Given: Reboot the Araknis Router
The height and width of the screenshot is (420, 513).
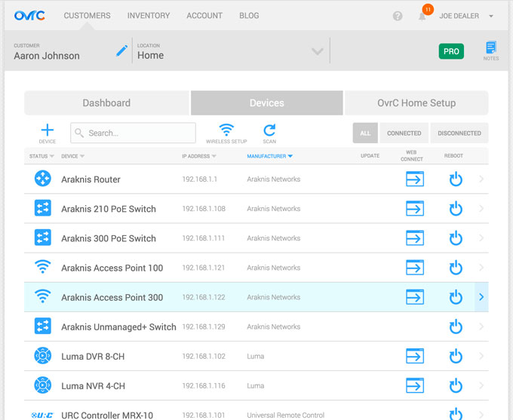Looking at the screenshot, I should click(456, 179).
